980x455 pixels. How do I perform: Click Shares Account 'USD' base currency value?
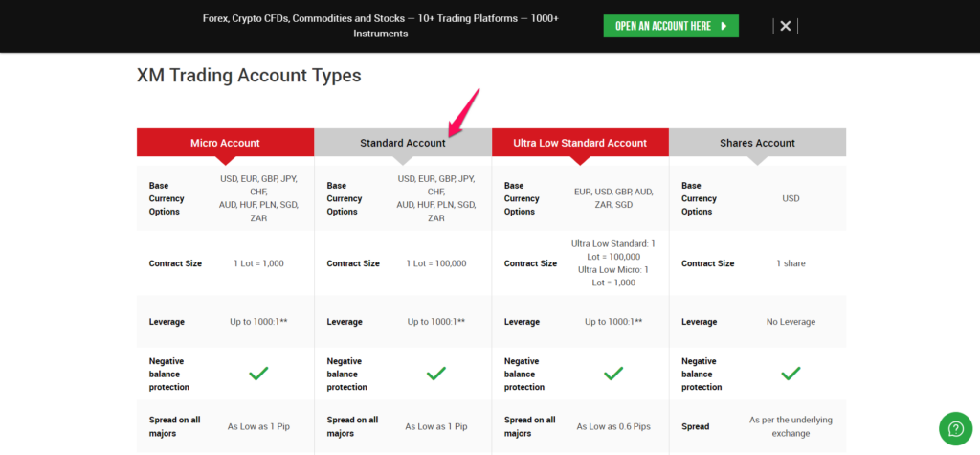(791, 198)
